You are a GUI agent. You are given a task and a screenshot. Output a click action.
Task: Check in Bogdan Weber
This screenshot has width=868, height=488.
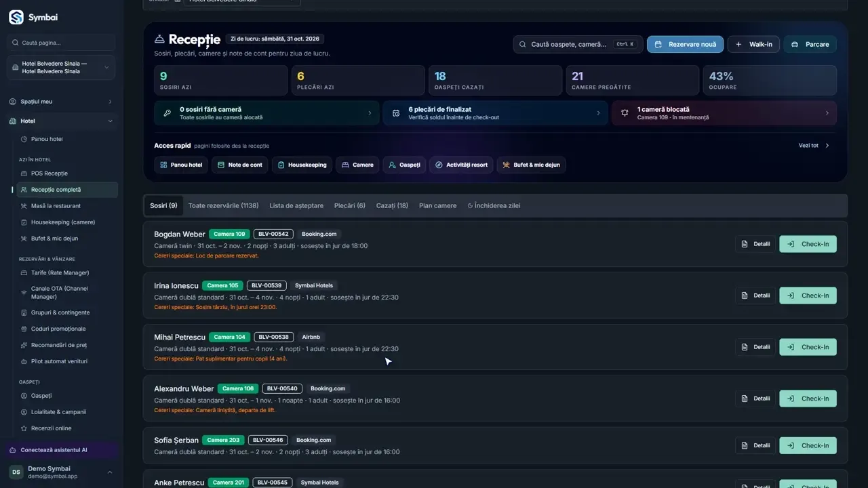[x=808, y=244]
